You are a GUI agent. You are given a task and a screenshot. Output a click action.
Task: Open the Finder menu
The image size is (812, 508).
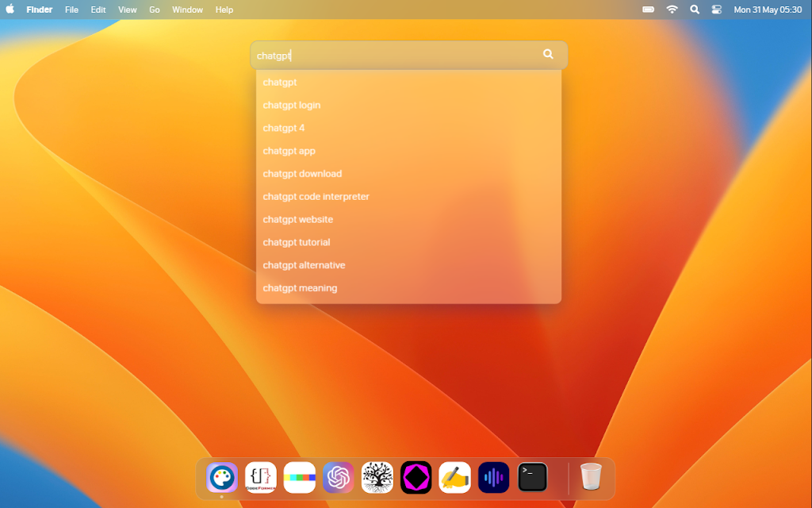(x=40, y=10)
